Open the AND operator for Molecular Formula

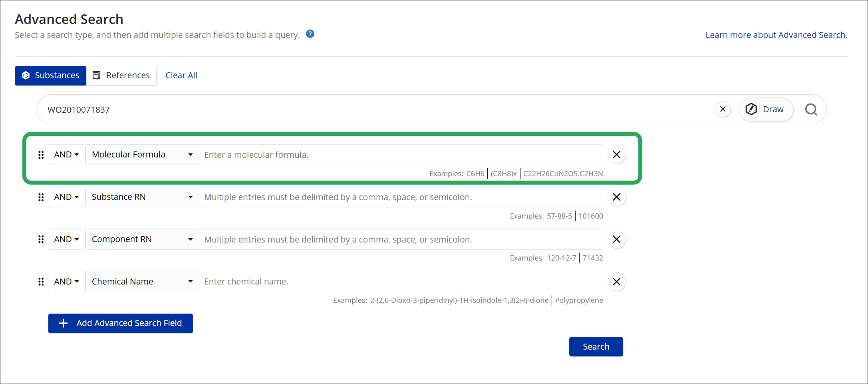[67, 155]
